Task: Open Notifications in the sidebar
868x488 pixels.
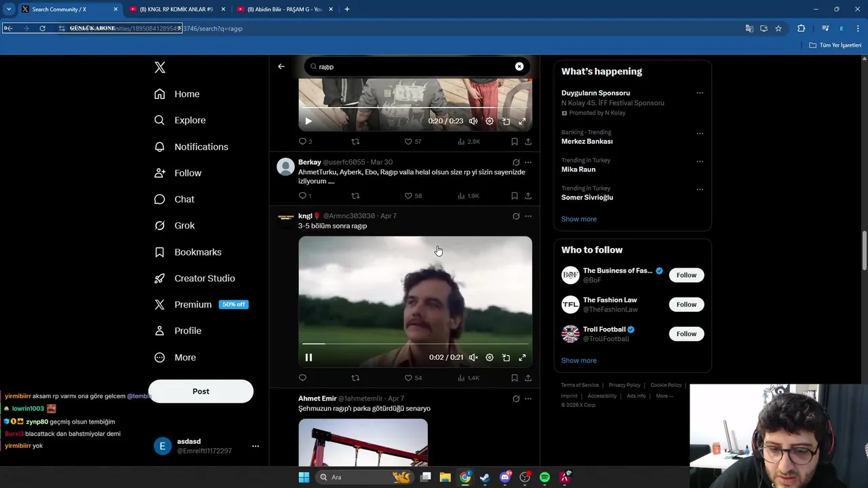Action: 191,146
